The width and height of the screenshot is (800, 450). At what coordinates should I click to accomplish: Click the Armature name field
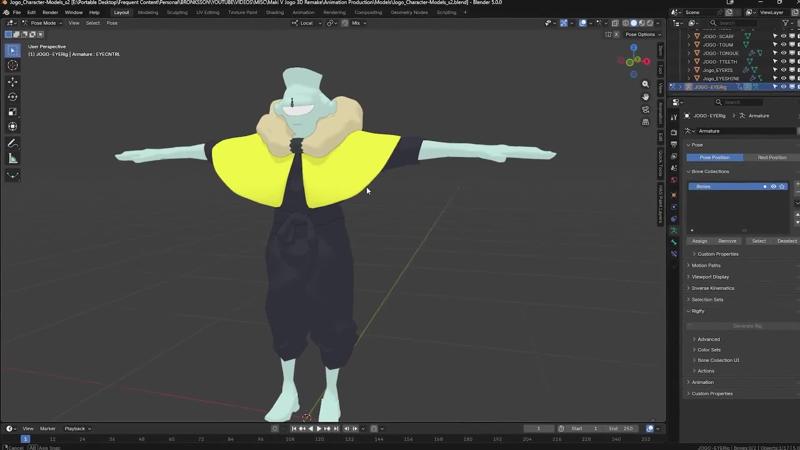[745, 131]
